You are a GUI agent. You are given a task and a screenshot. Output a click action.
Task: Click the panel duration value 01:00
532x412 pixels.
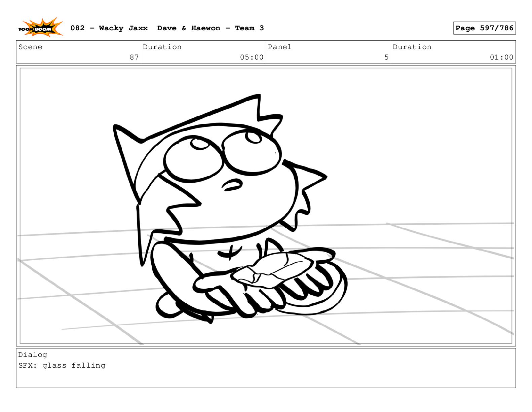[501, 57]
